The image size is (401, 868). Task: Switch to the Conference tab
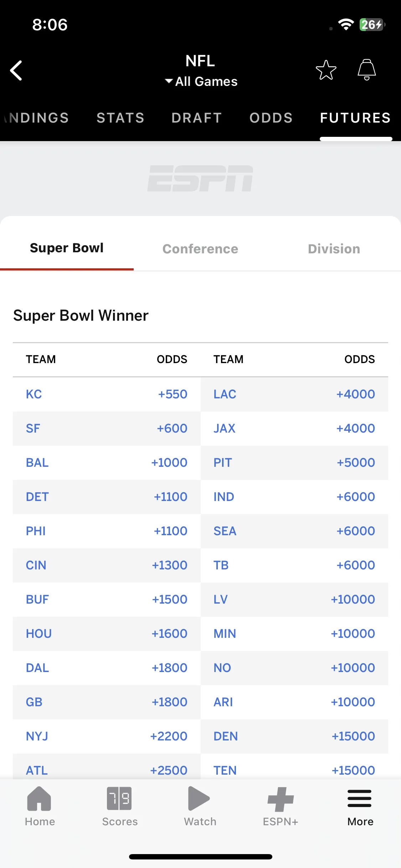(200, 249)
